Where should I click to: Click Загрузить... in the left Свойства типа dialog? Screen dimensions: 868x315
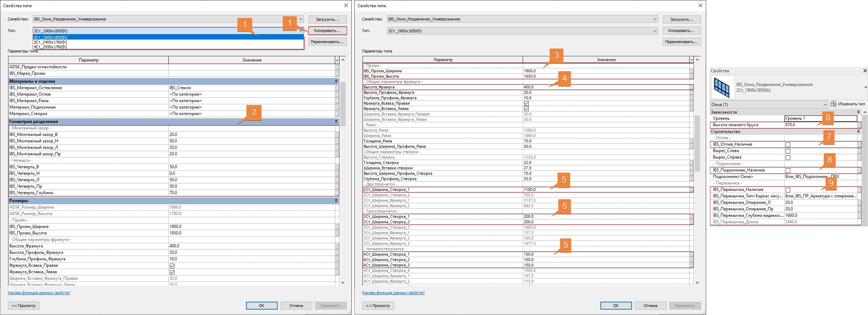point(327,19)
